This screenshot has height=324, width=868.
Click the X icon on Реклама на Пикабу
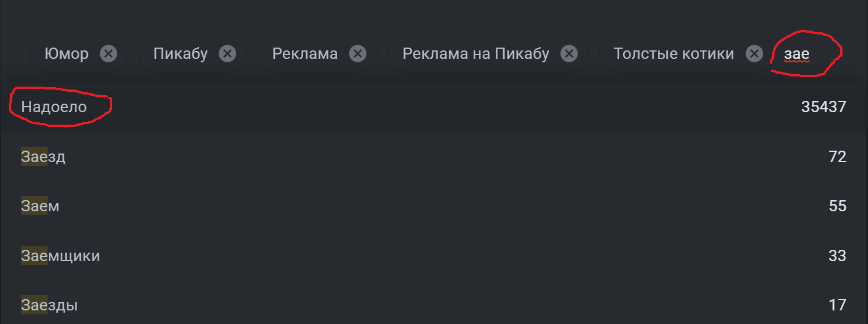click(569, 54)
